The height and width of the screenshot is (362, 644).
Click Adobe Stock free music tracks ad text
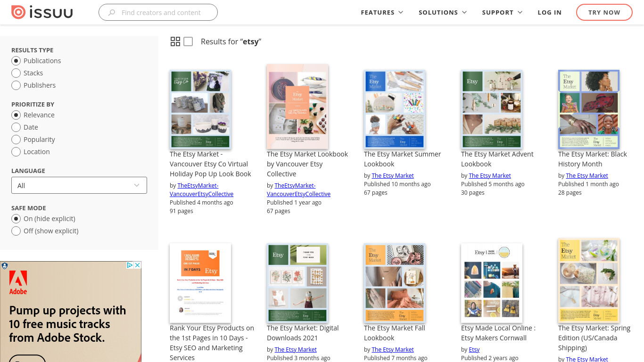[67, 324]
